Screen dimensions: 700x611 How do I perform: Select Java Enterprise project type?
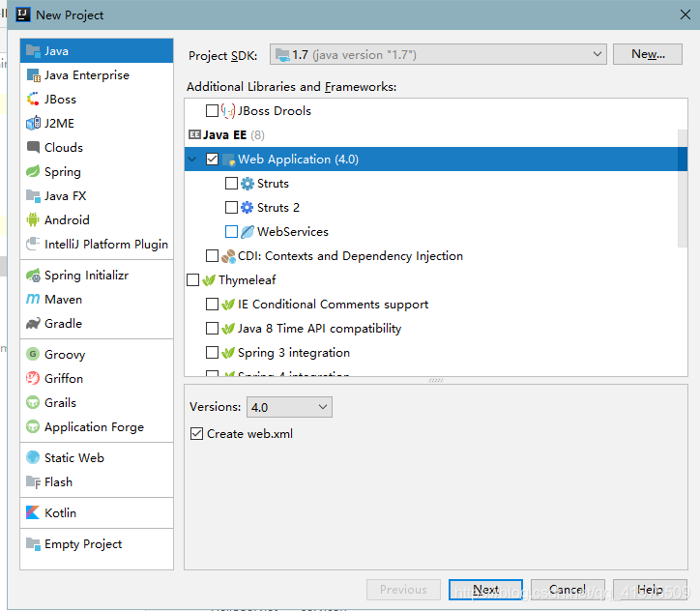pos(97,75)
